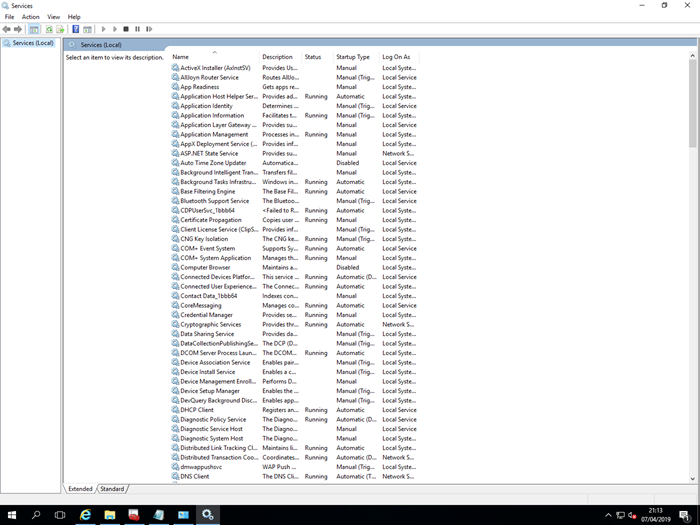Open the View menu
The image size is (700, 525).
coord(53,17)
